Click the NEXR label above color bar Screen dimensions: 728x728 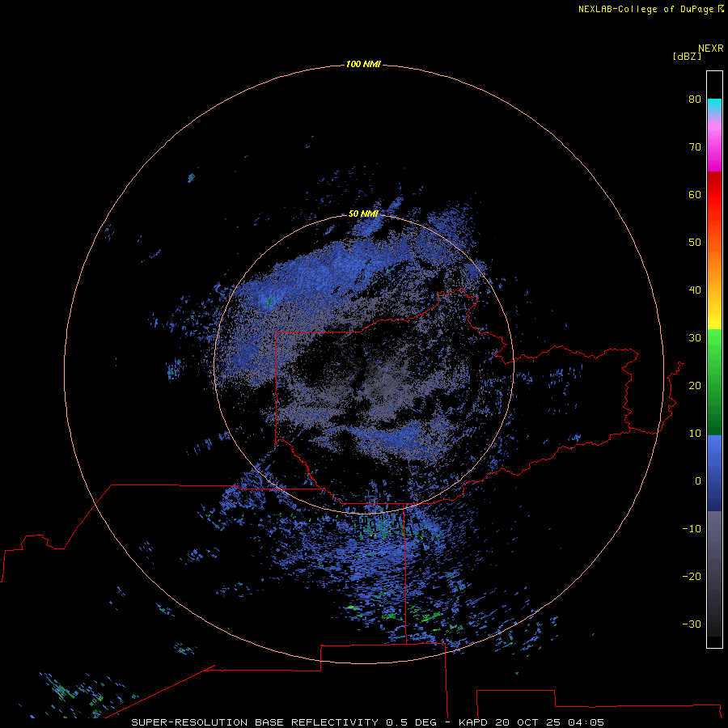coord(711,49)
